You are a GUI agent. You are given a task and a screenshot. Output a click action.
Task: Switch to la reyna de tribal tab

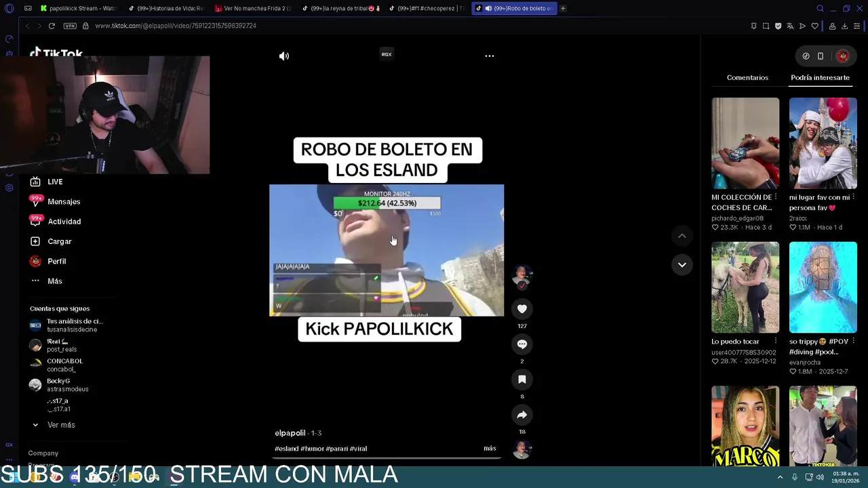[x=340, y=8]
